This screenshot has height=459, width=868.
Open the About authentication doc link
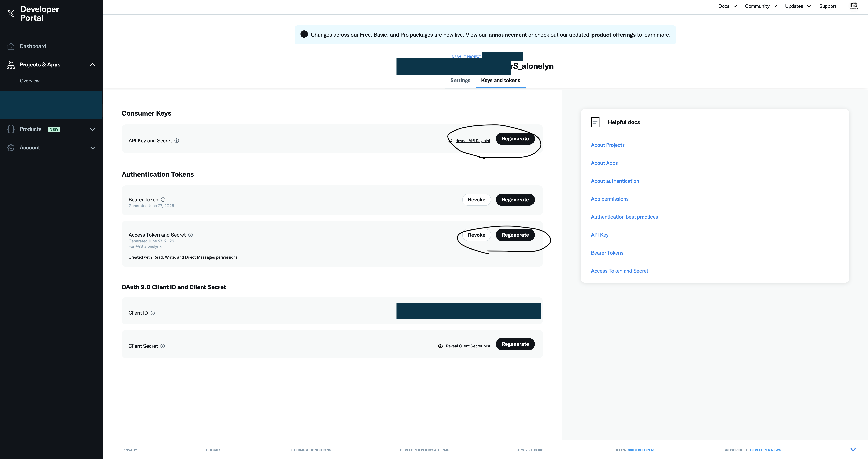615,181
